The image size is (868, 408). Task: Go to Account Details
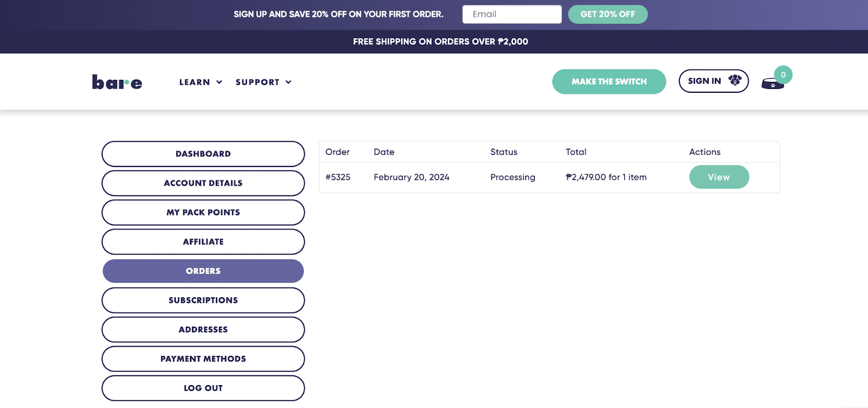[x=203, y=183]
